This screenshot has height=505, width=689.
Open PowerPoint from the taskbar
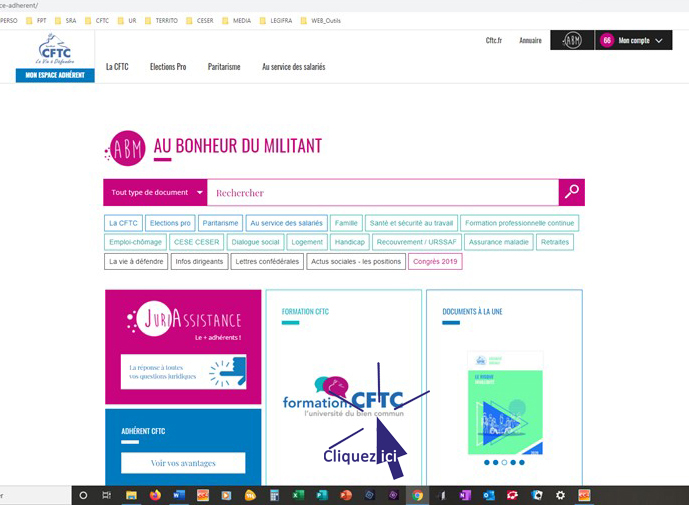(x=346, y=495)
